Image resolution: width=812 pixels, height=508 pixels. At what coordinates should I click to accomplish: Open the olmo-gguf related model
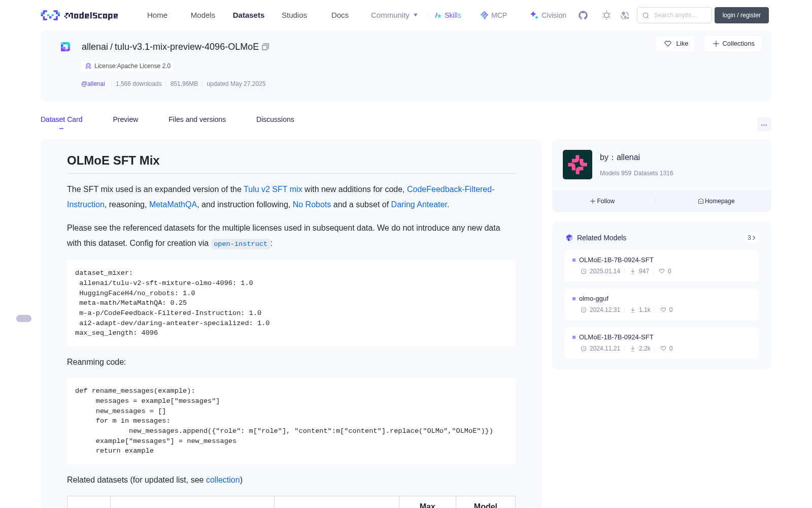click(662, 304)
